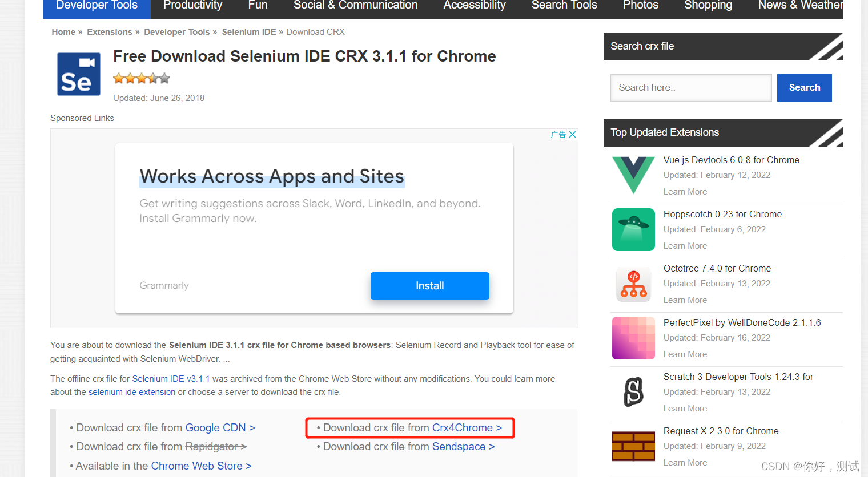This screenshot has width=868, height=477.
Task: Open PerfectPixel by WellDoneCode 2.1.1.6 title
Action: click(x=742, y=323)
